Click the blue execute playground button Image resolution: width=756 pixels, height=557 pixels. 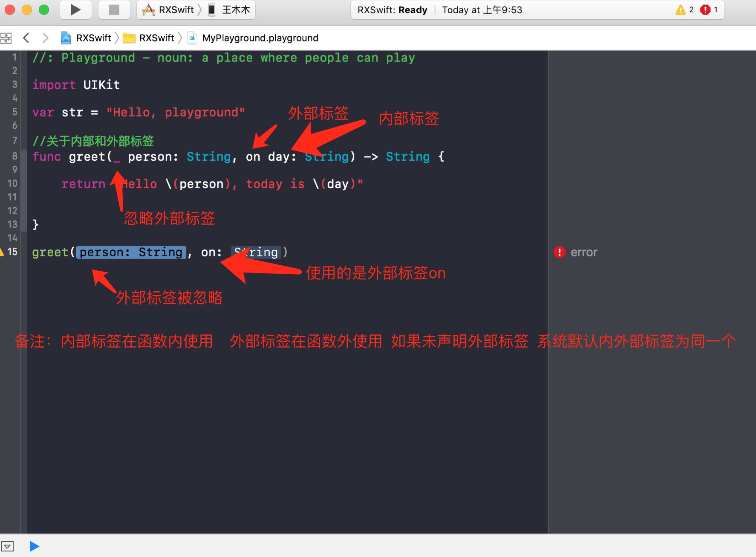point(35,546)
